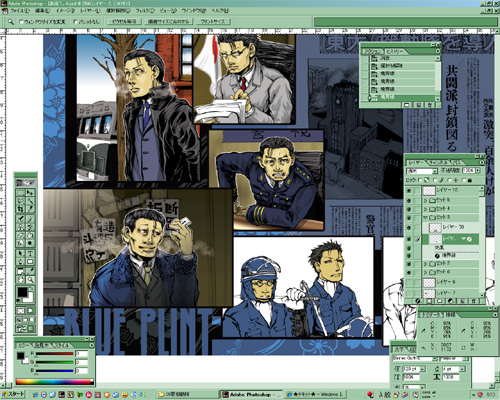Open the font family dropdown in Character panel
500x400 pixels.
[x=435, y=359]
